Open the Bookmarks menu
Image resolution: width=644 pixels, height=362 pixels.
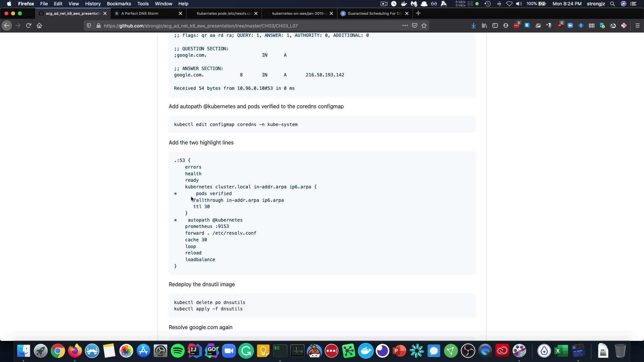[119, 4]
